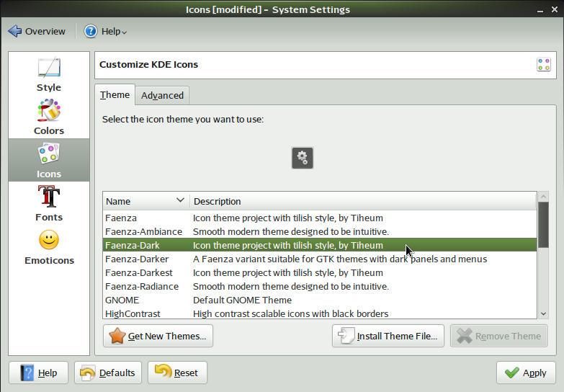The width and height of the screenshot is (564, 392).
Task: Restore settings with the Defaults button
Action: pyautogui.click(x=108, y=373)
